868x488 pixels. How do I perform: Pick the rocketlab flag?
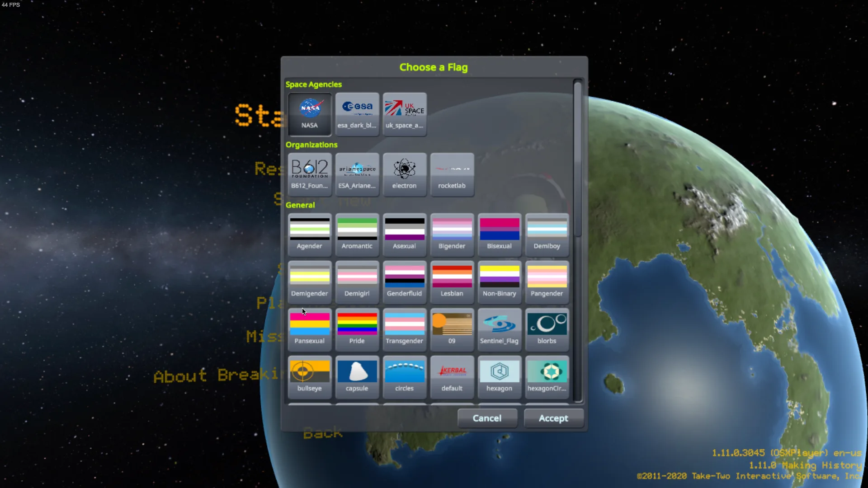452,175
